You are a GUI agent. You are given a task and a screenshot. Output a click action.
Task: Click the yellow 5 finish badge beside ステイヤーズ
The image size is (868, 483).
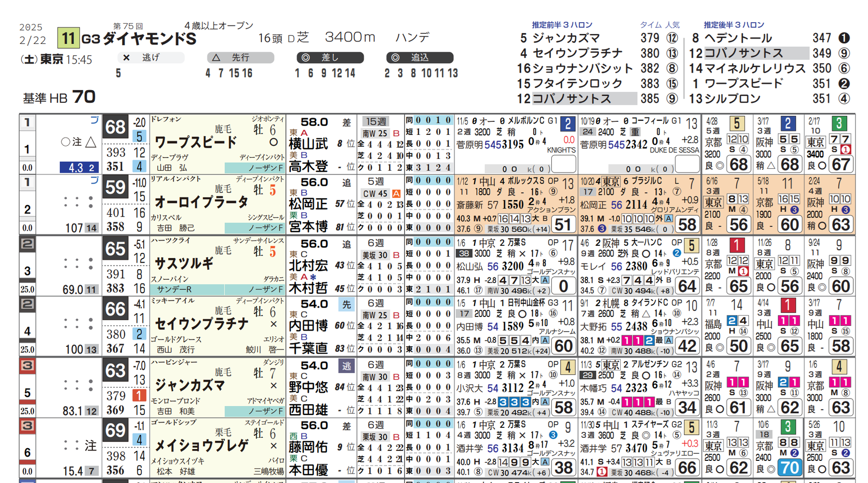[691, 427]
